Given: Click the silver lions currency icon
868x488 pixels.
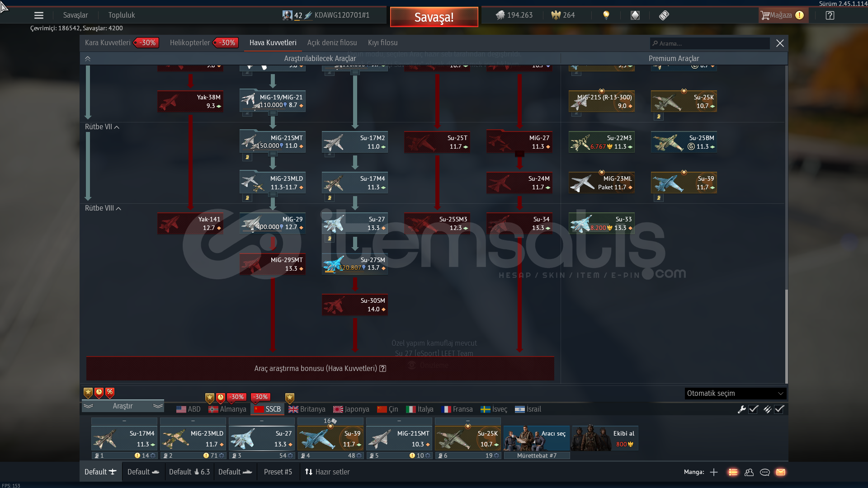Looking at the screenshot, I should coord(500,15).
